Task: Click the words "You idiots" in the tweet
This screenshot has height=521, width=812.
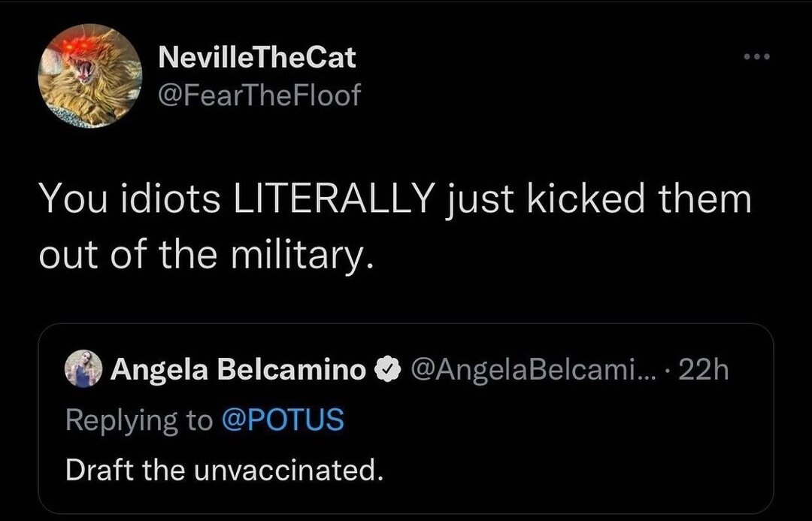Action: (129, 199)
